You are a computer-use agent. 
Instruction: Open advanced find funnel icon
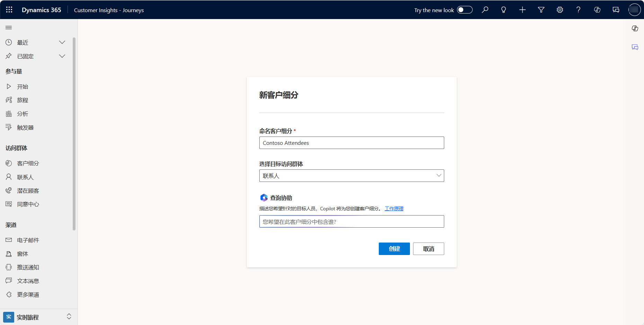(x=541, y=10)
